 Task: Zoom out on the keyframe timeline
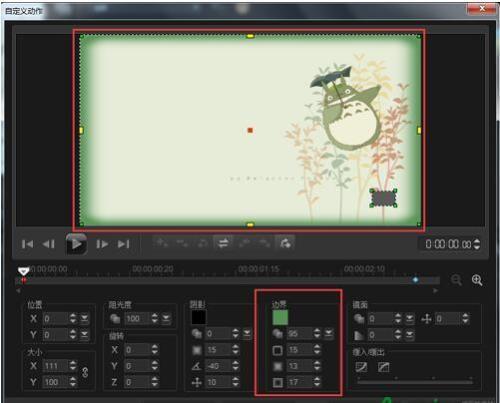(456, 280)
